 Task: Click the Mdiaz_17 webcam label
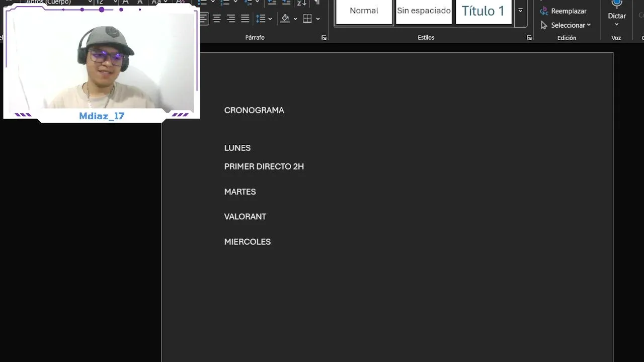point(102,116)
